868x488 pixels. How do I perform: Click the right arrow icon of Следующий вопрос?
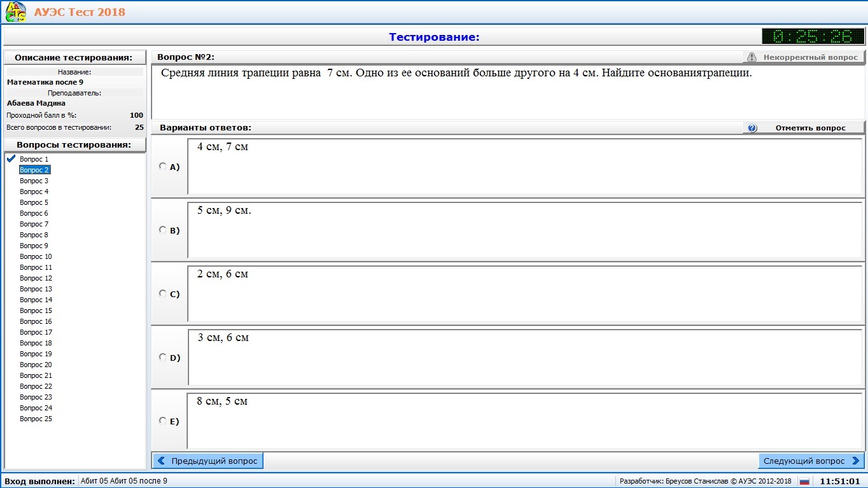pyautogui.click(x=855, y=461)
